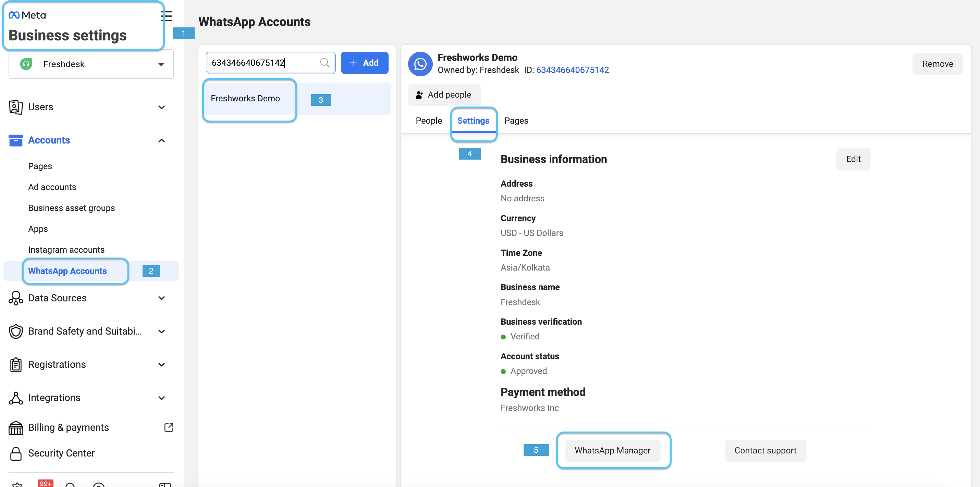980x487 pixels.
Task: Select Instagram accounts in sidebar
Action: [66, 250]
